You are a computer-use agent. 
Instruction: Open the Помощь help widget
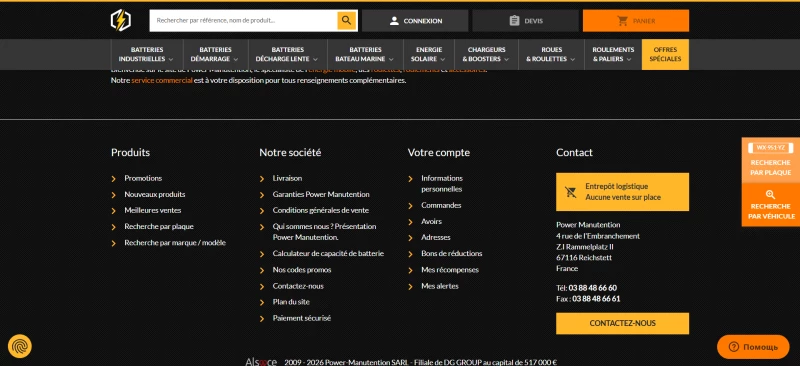click(x=753, y=347)
